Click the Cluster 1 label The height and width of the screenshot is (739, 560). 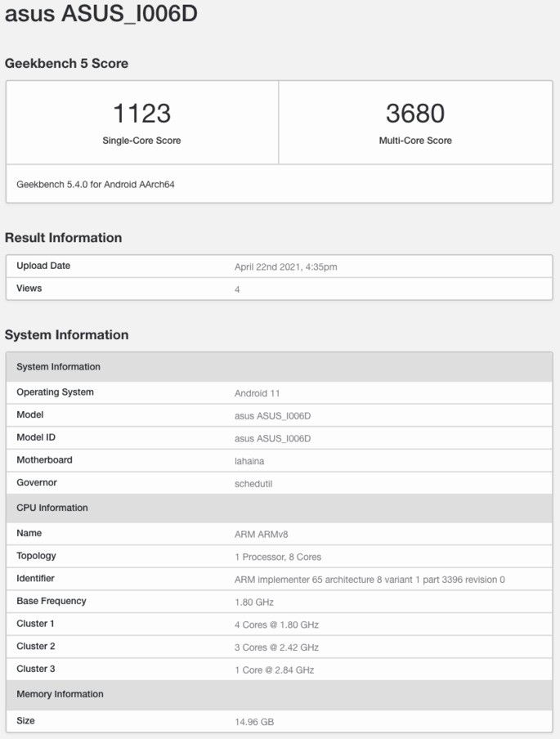coord(35,624)
